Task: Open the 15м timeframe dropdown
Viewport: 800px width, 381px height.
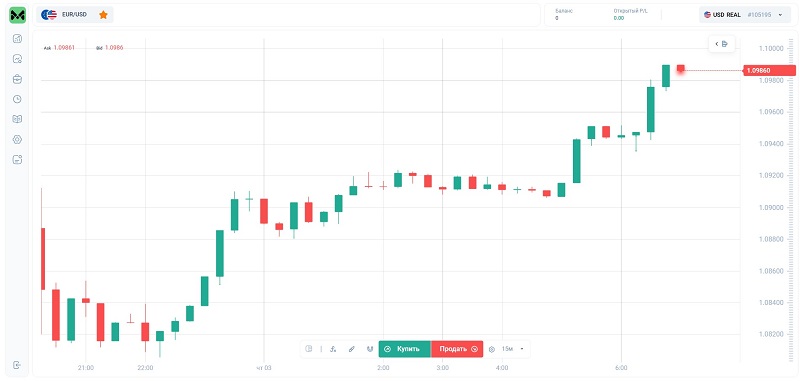Action: (513, 349)
